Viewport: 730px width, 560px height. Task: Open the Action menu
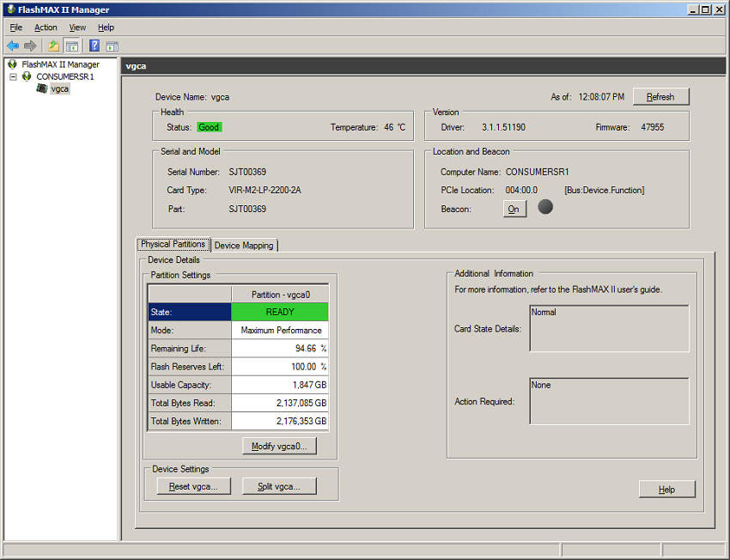coord(46,27)
